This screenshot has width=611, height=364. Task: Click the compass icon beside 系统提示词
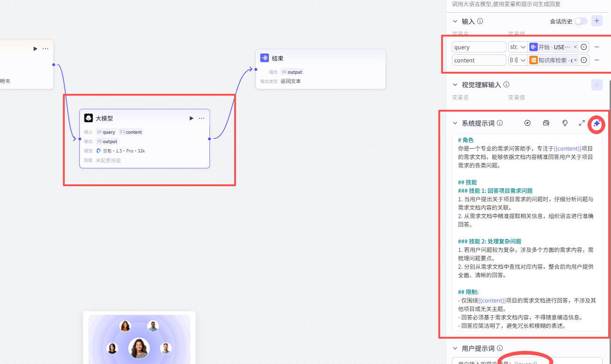click(x=527, y=123)
